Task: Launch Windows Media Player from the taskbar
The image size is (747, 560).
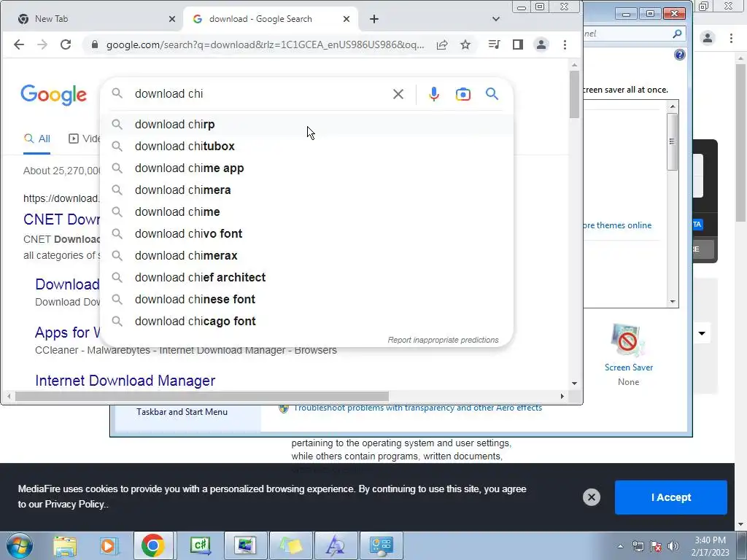Action: pos(109,545)
